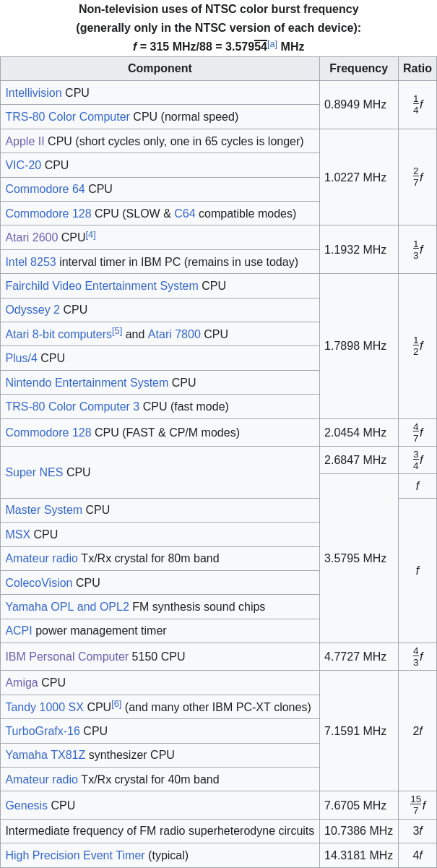
Task: Open the Plus/4 link
Action: pyautogui.click(x=21, y=358)
